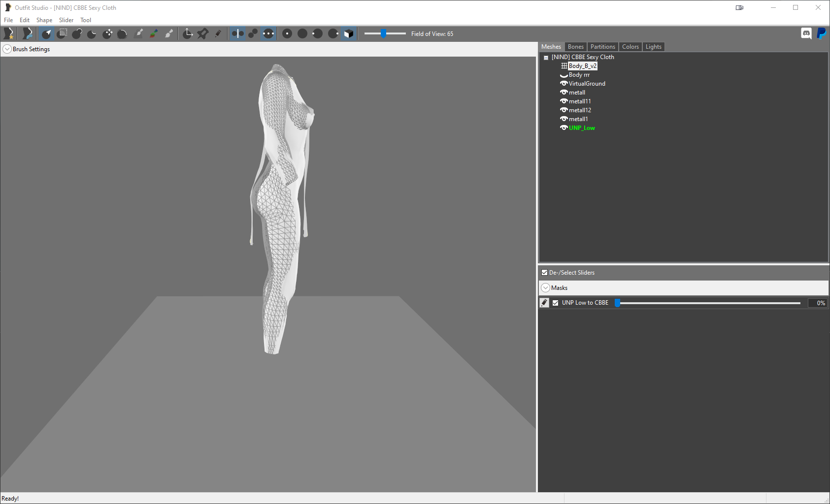
Task: Expand the Brush Settings panel
Action: pyautogui.click(x=7, y=49)
